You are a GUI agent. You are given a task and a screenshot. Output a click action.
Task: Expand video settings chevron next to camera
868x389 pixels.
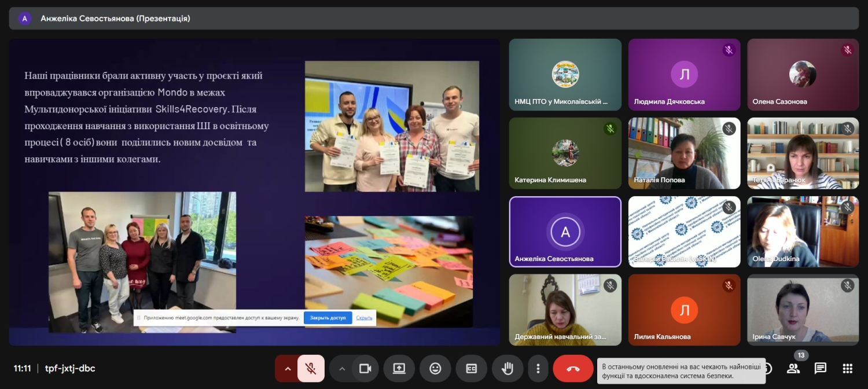click(341, 369)
